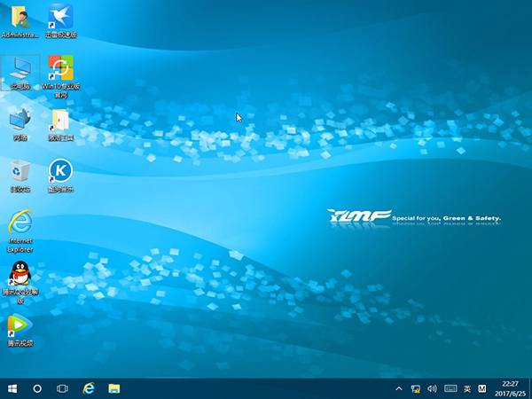532x399 pixels.
Task: Expand the hidden system tray icons
Action: point(401,388)
